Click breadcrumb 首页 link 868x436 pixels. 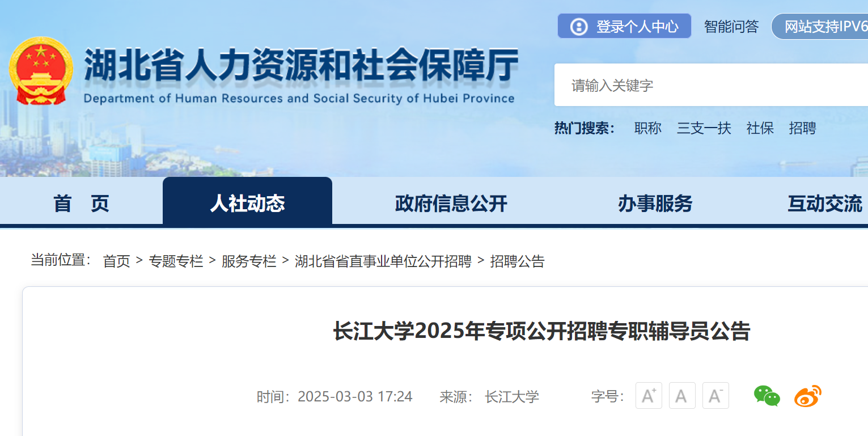[117, 261]
